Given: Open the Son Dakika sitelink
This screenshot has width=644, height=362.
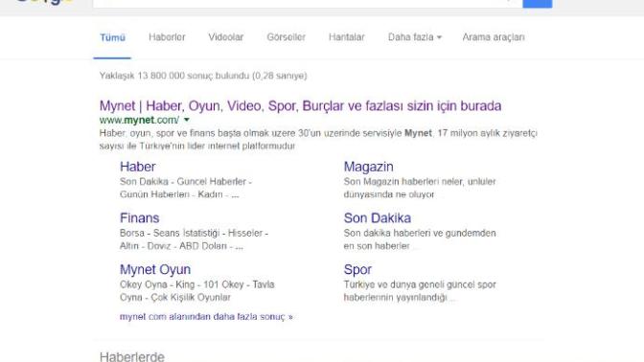Looking at the screenshot, I should [377, 218].
